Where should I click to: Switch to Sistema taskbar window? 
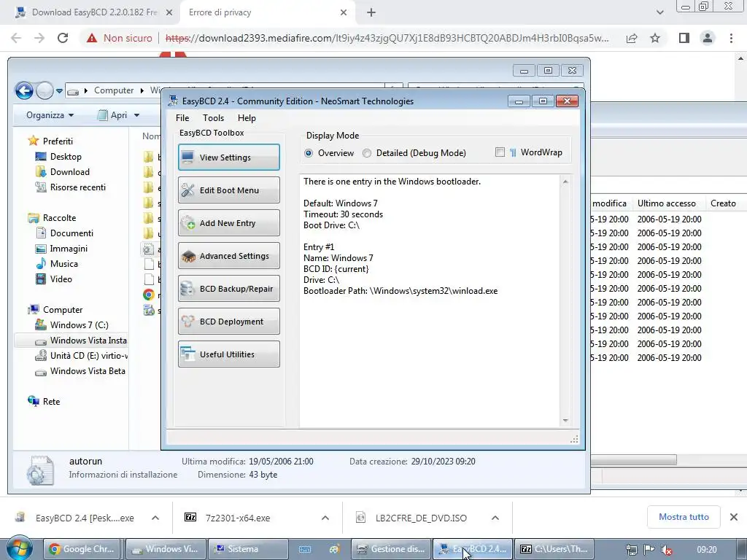(x=249, y=549)
